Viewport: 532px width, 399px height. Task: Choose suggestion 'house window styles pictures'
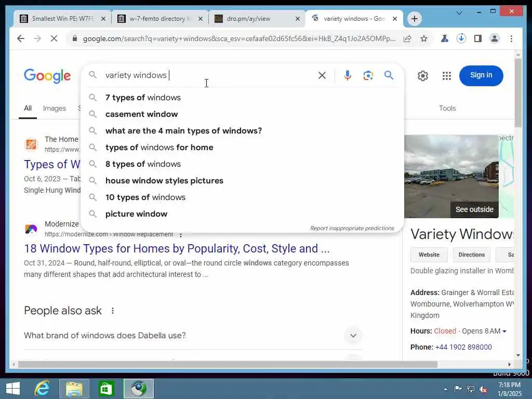coord(242,181)
